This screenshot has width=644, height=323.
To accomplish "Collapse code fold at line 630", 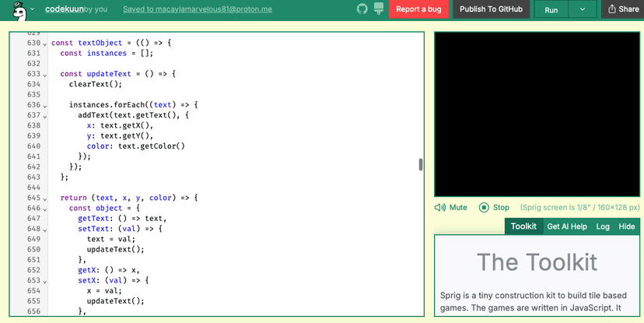I will point(45,44).
